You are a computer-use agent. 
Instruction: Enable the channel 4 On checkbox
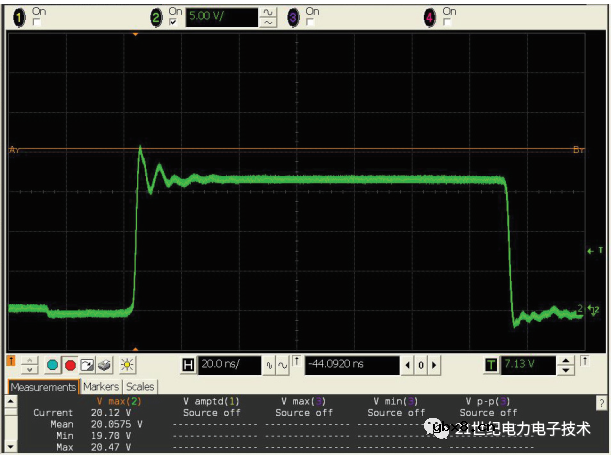448,22
